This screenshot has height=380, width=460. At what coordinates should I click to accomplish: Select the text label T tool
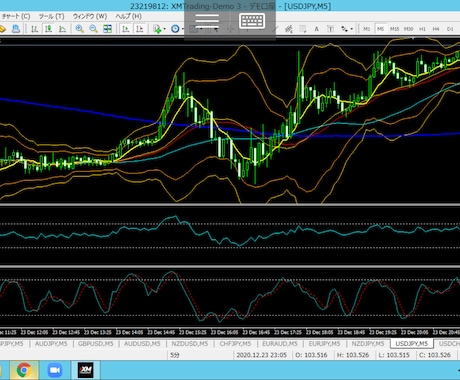coord(330,29)
